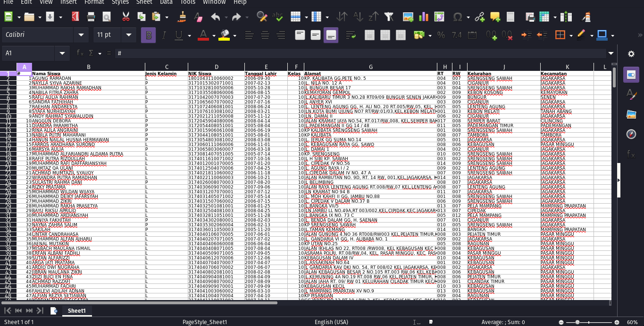Click the Insert Comment icon
This screenshot has height=326, width=644.
(495, 17)
